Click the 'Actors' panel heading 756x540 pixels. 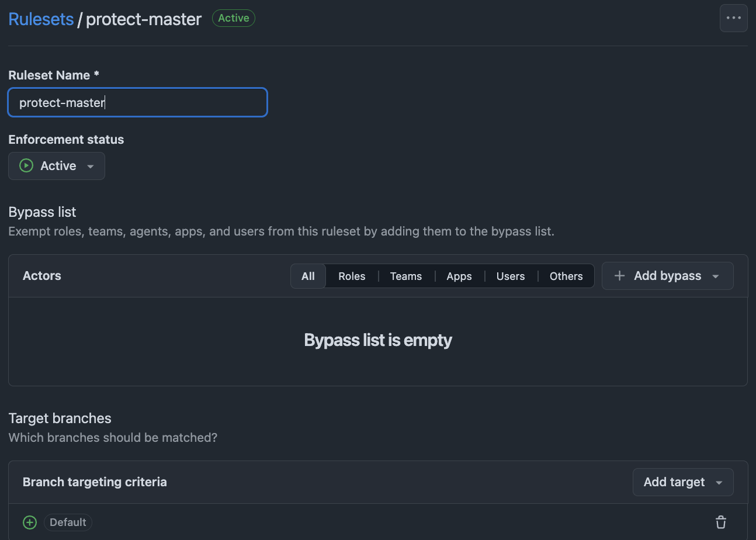pyautogui.click(x=42, y=276)
